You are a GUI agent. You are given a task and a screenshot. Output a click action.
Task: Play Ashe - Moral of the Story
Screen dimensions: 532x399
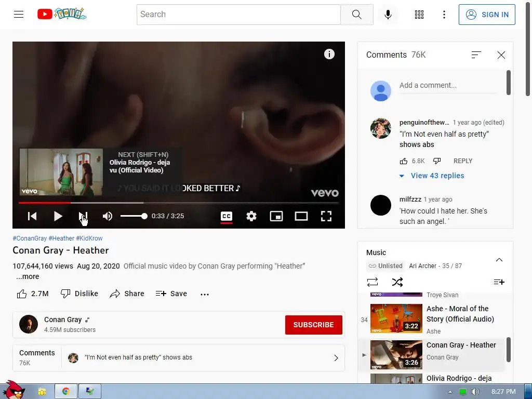[432, 320]
